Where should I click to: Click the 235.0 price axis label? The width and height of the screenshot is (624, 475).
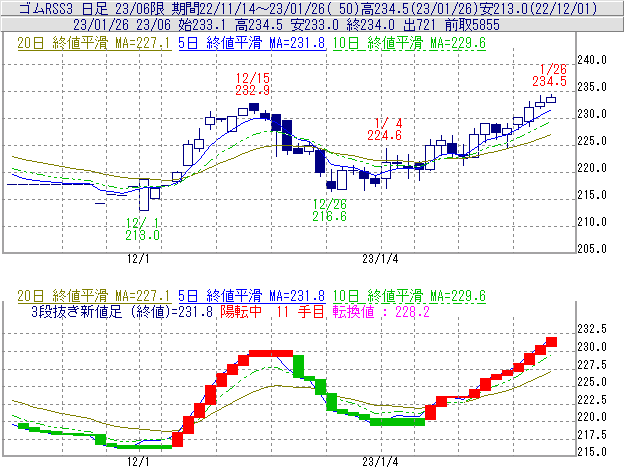click(x=592, y=87)
